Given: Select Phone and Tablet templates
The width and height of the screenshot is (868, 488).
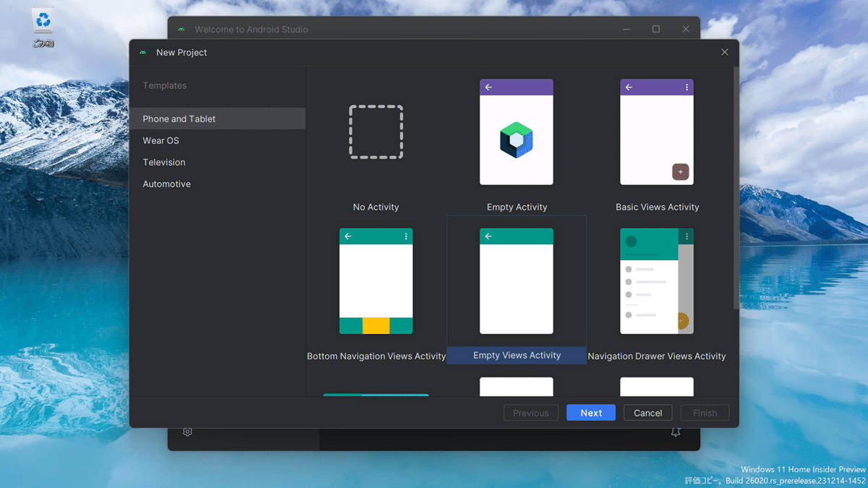Looking at the screenshot, I should [217, 119].
